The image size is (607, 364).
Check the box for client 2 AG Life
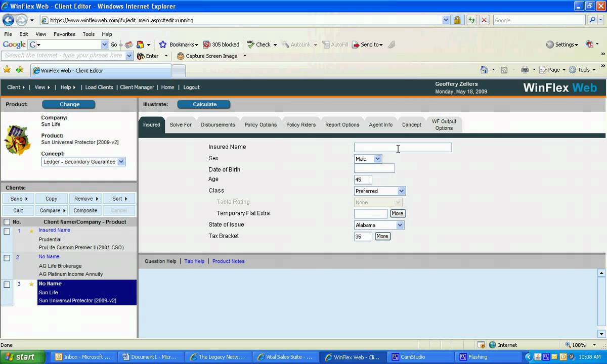coord(7,258)
